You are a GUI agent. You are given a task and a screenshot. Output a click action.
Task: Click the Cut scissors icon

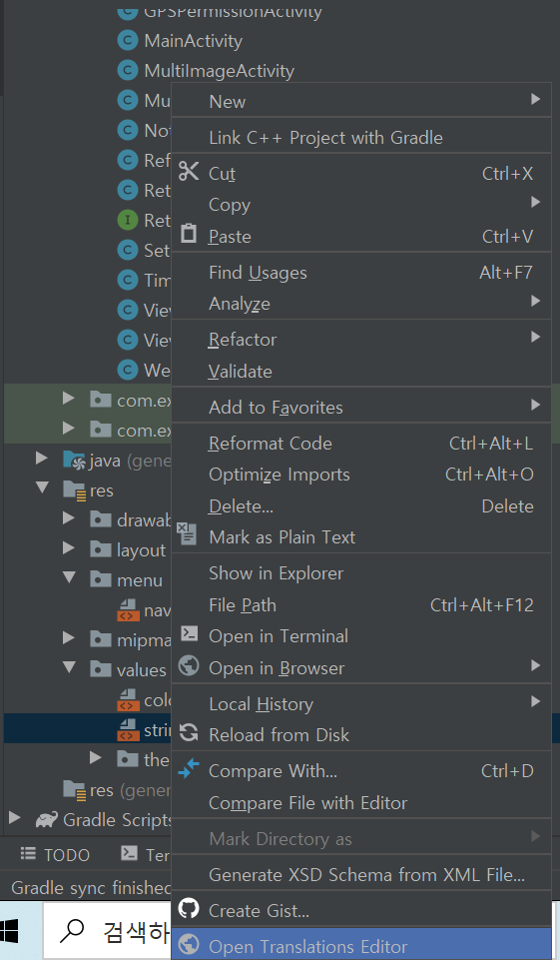(x=188, y=172)
